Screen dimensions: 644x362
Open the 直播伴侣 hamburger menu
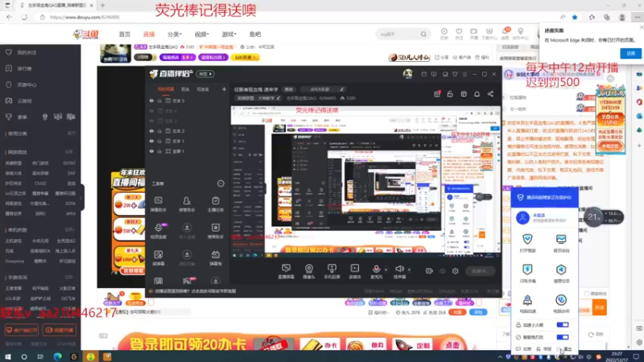coord(464,74)
